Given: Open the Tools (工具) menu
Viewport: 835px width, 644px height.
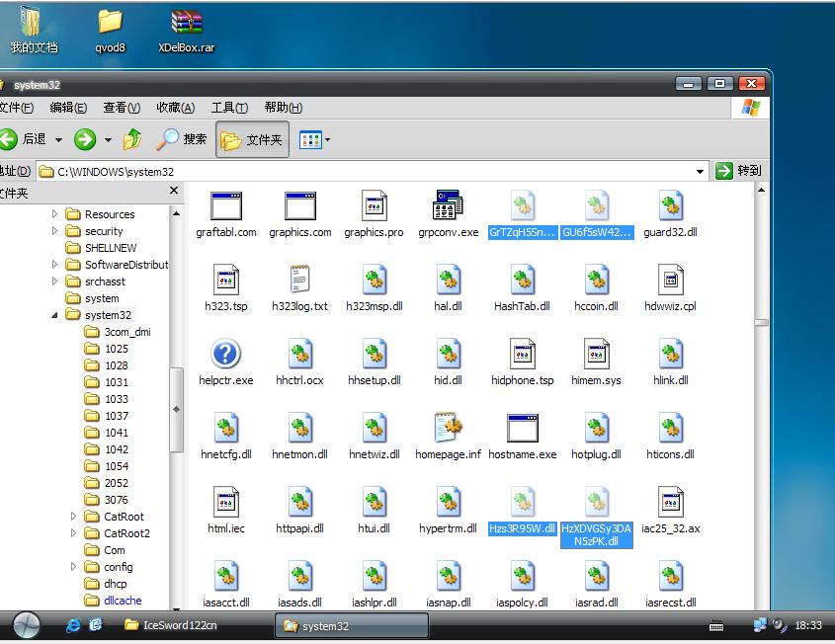Looking at the screenshot, I should pyautogui.click(x=228, y=108).
